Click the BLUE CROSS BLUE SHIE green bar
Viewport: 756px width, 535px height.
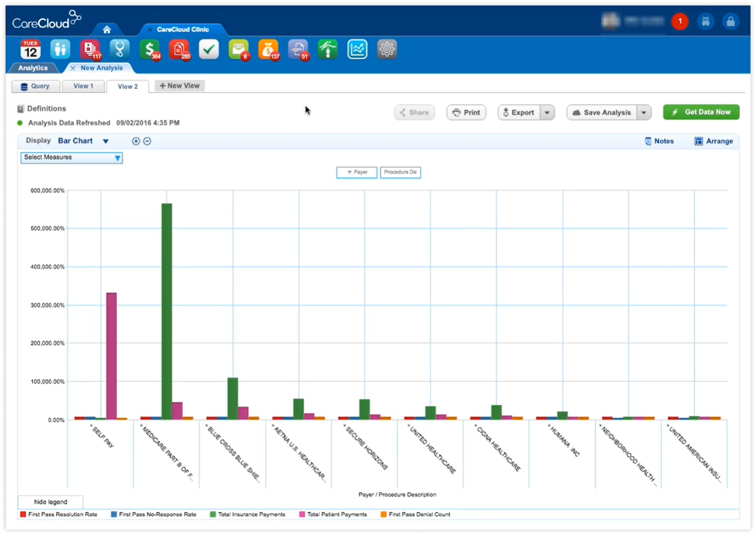(233, 399)
